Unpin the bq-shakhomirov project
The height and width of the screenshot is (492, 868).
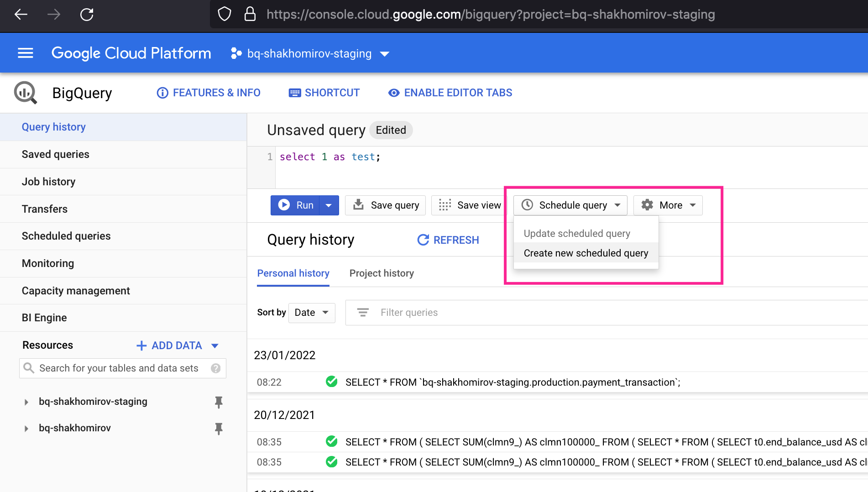click(219, 429)
